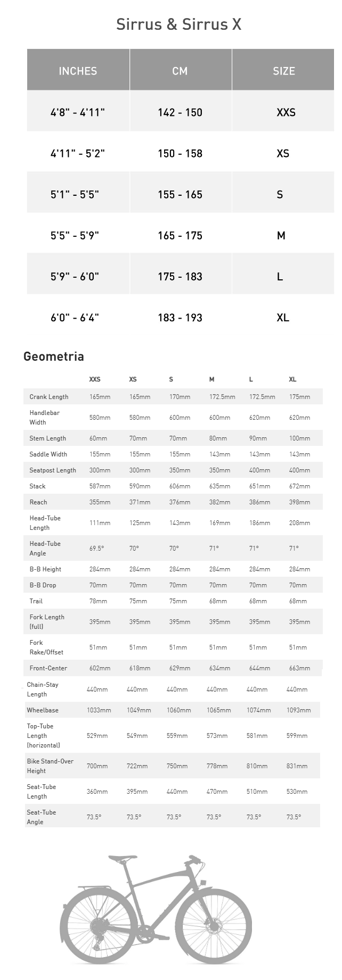Click the Wheelbase row label
The width and height of the screenshot is (342, 980).
coord(43,710)
